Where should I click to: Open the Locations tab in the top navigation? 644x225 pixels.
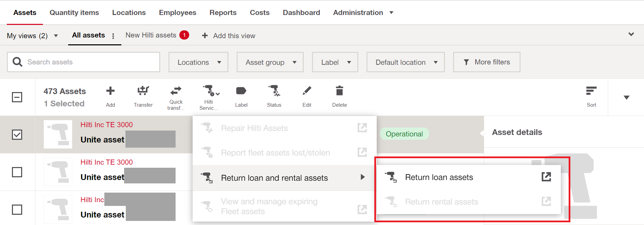click(129, 13)
